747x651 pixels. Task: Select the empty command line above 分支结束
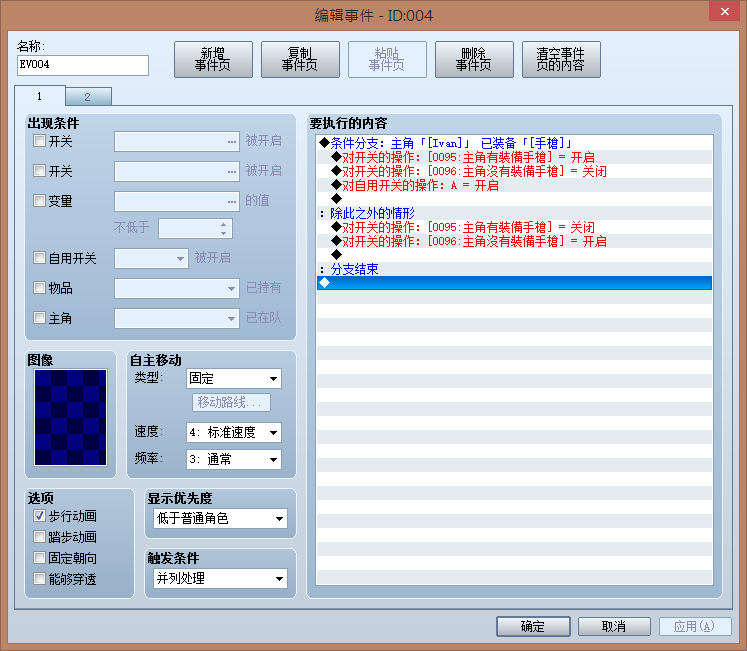[515, 255]
